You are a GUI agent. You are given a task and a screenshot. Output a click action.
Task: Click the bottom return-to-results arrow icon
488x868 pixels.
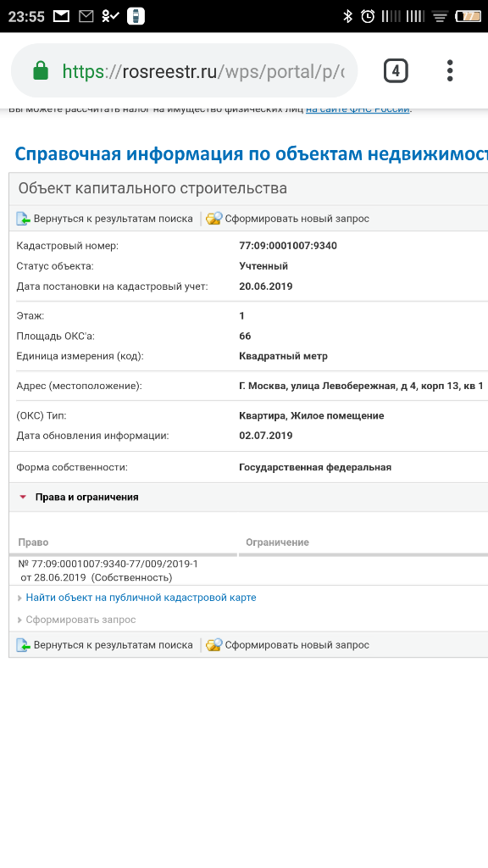23,645
